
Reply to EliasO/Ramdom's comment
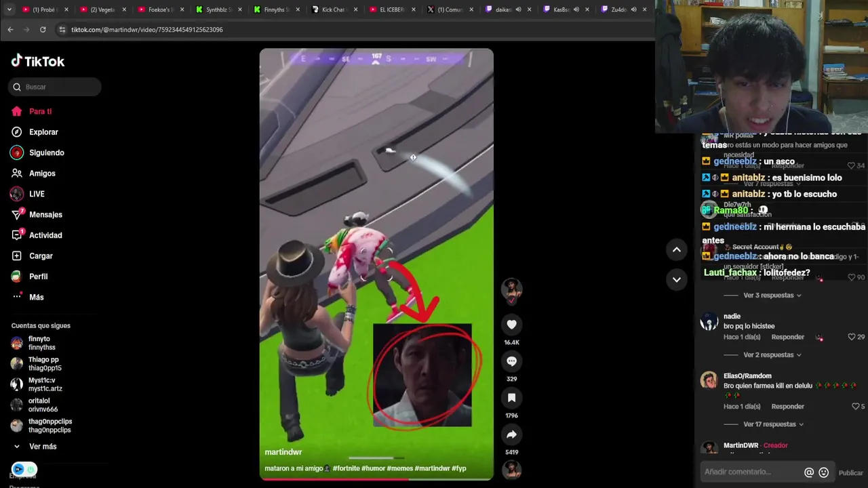click(787, 407)
